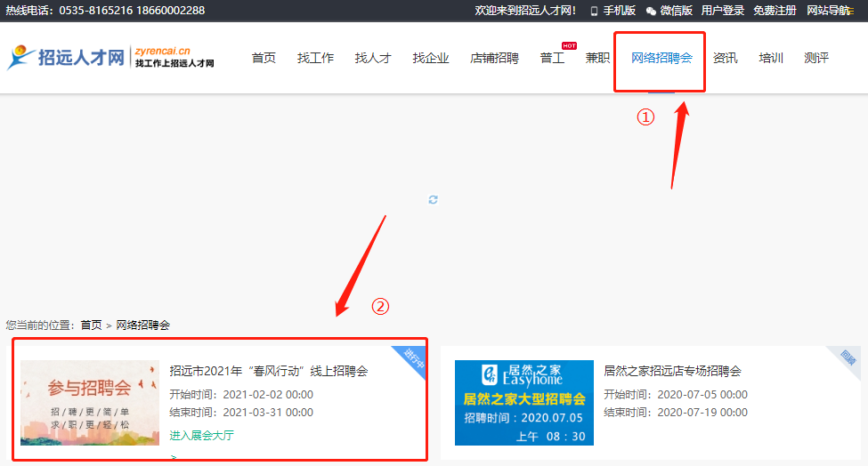Select 找人才 in the navigation bar
The image size is (868, 466).
coord(373,58)
